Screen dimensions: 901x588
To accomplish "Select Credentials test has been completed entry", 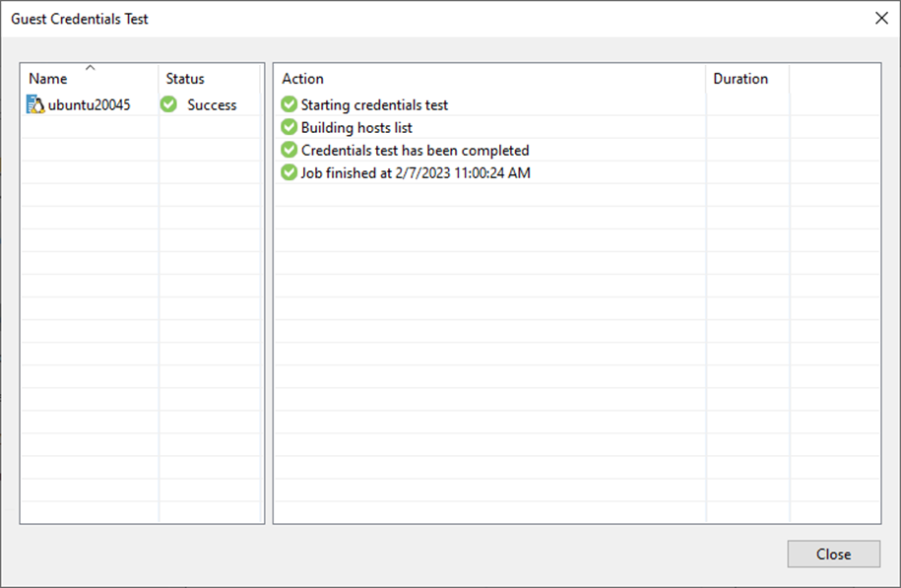I will click(x=415, y=150).
